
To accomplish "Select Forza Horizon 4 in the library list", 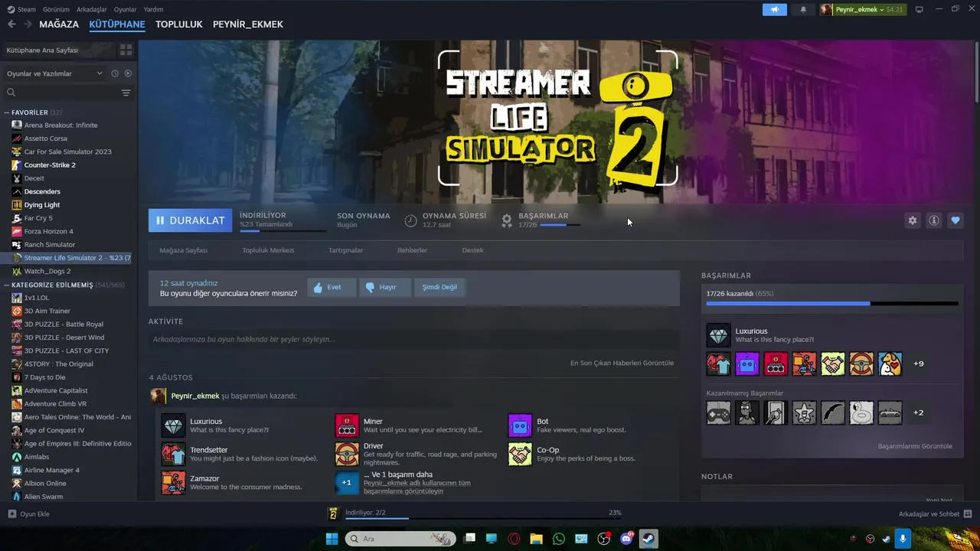I will pyautogui.click(x=49, y=231).
